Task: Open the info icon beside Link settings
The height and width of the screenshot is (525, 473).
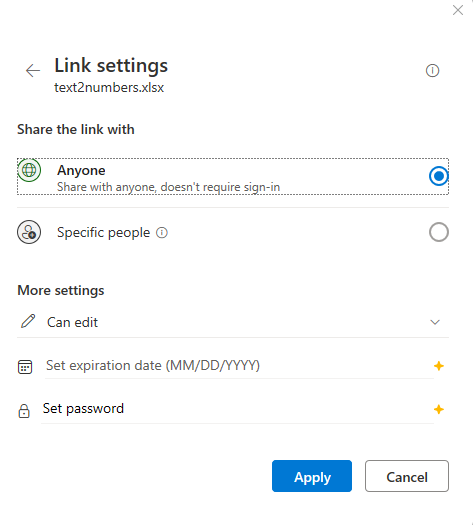Action: coord(432,71)
